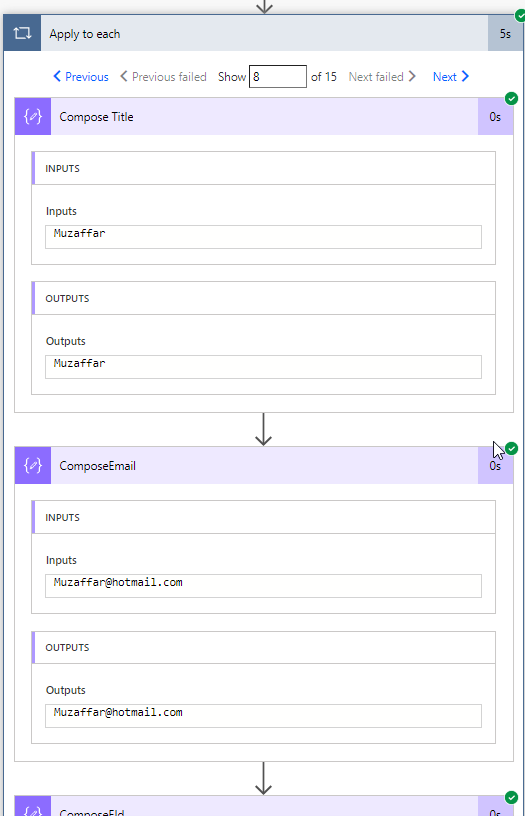Click the Apply to each loop icon
The height and width of the screenshot is (816, 525).
tap(22, 33)
